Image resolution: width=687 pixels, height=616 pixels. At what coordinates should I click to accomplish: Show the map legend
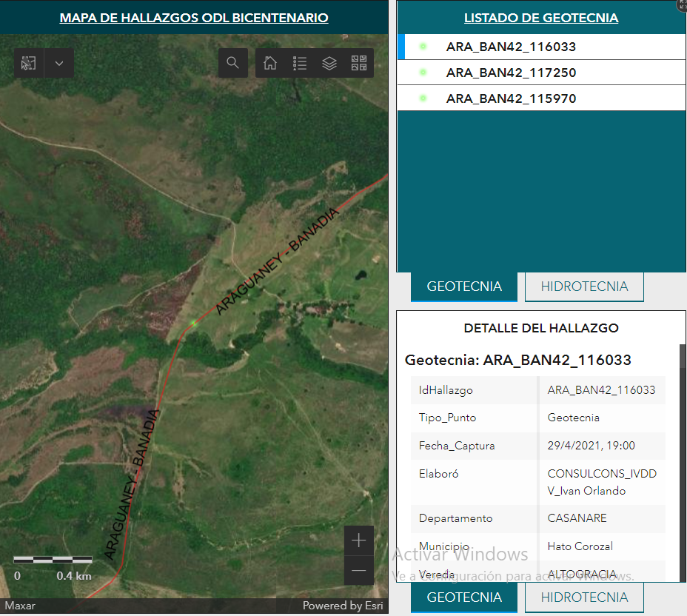(300, 64)
